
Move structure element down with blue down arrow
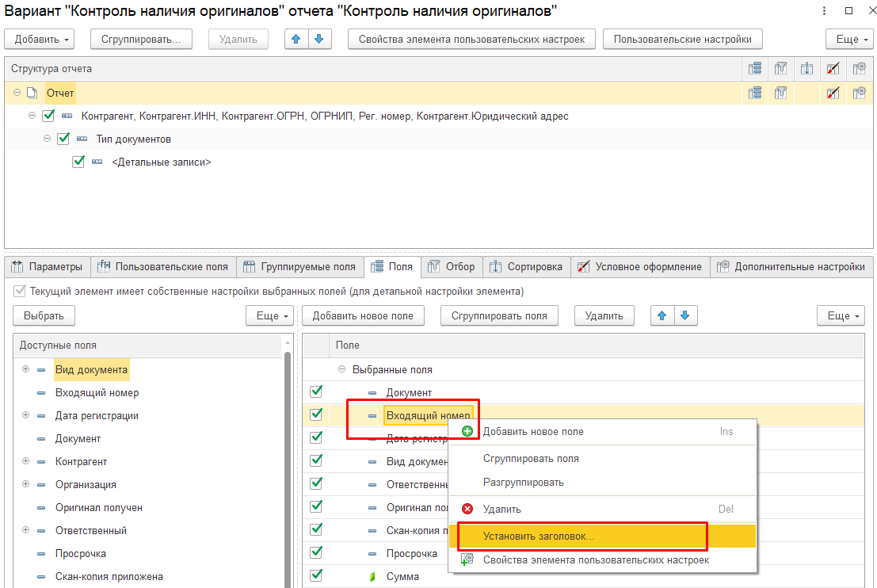point(319,39)
